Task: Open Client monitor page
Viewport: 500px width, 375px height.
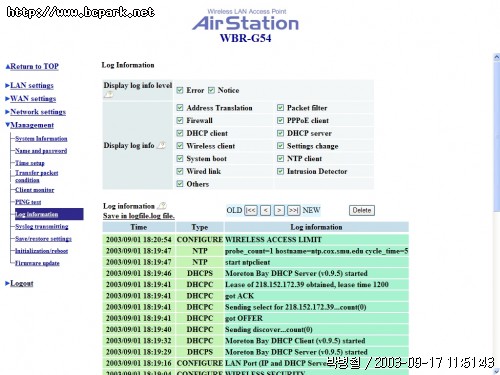Action: pos(35,190)
